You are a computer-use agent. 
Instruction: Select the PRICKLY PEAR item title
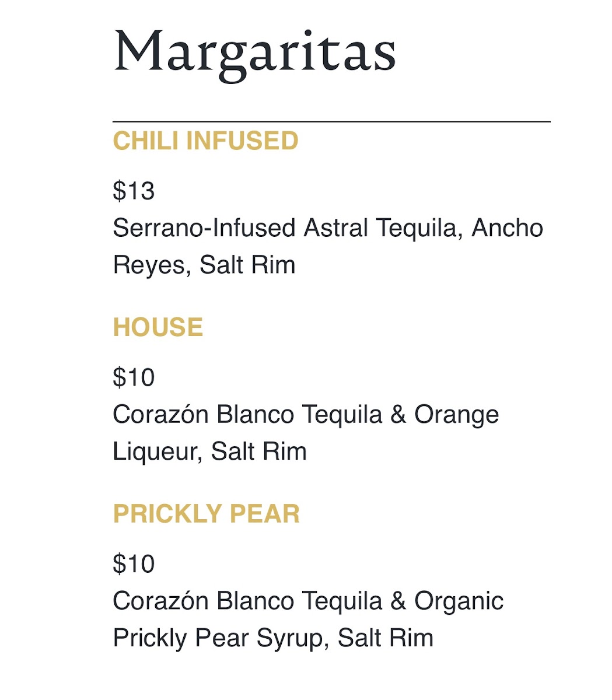(x=206, y=514)
